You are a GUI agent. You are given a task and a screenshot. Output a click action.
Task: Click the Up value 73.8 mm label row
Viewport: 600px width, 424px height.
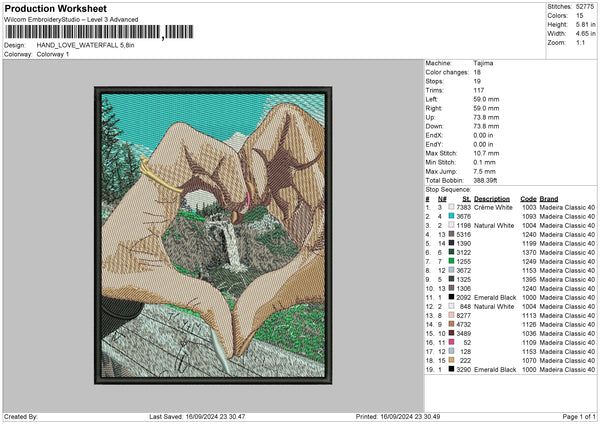tap(462, 117)
